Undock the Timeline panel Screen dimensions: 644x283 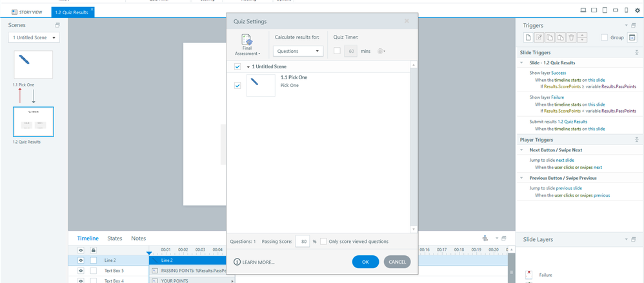(504, 239)
